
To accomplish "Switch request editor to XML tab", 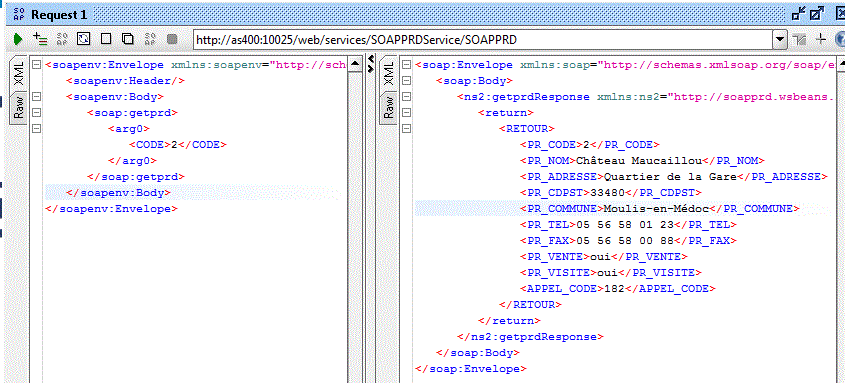I will point(19,73).
